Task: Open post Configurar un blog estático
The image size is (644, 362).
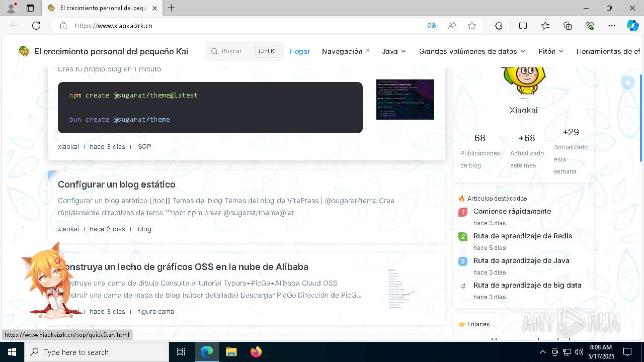Action: click(117, 185)
